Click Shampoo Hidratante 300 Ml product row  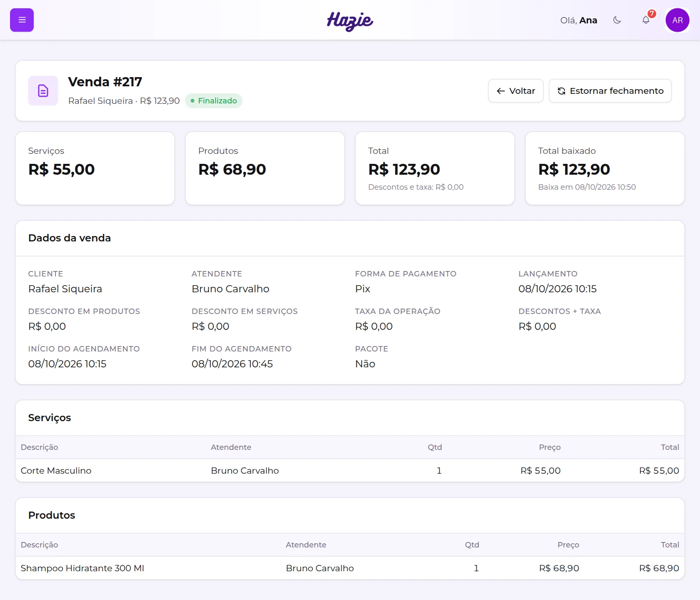[x=350, y=568]
